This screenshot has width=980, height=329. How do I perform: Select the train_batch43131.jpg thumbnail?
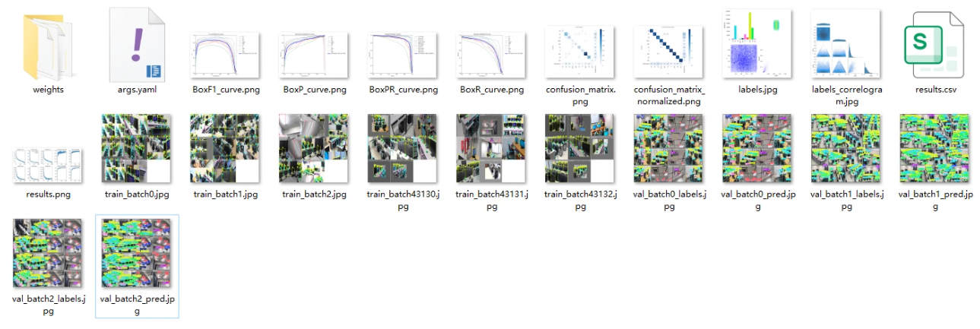(x=492, y=149)
